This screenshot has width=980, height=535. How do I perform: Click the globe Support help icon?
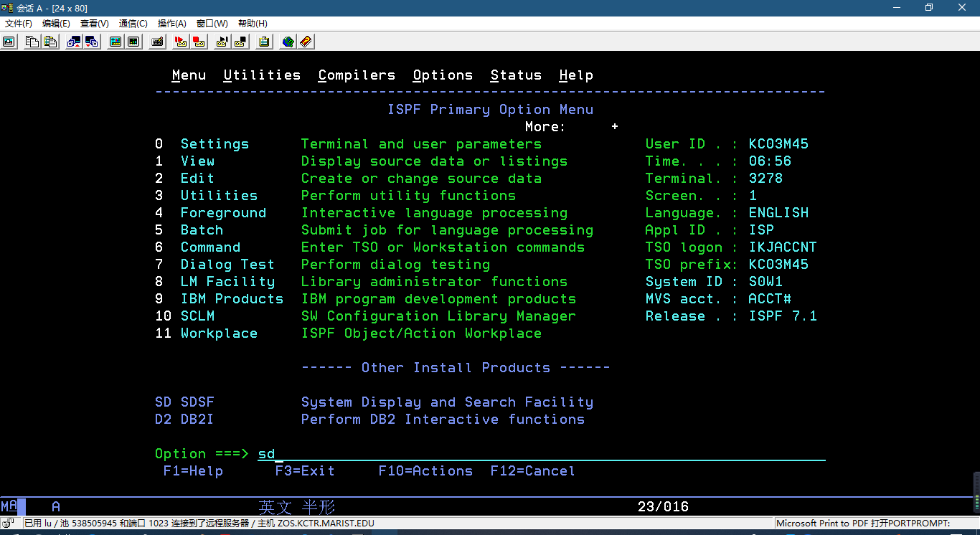288,42
